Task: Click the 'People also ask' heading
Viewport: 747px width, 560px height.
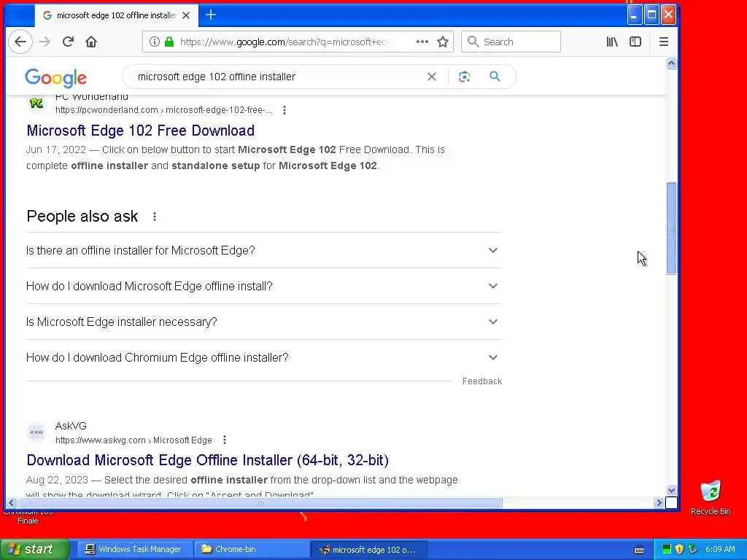Action: click(82, 216)
